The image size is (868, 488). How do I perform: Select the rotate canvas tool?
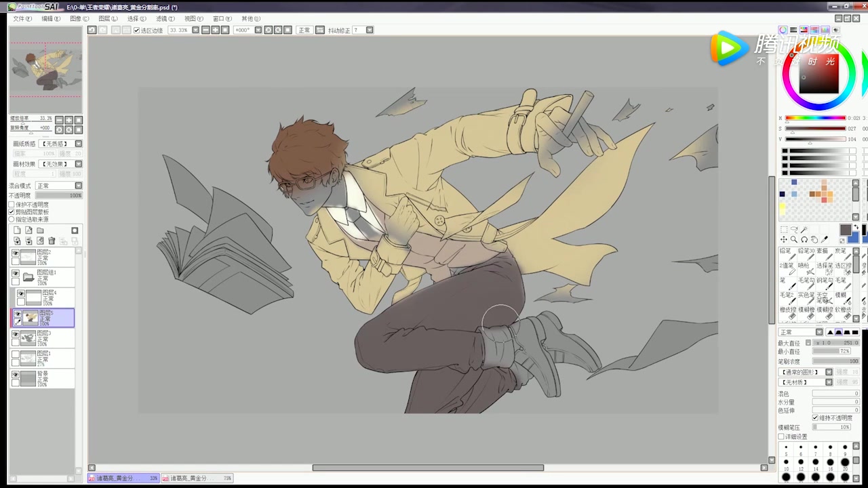804,240
